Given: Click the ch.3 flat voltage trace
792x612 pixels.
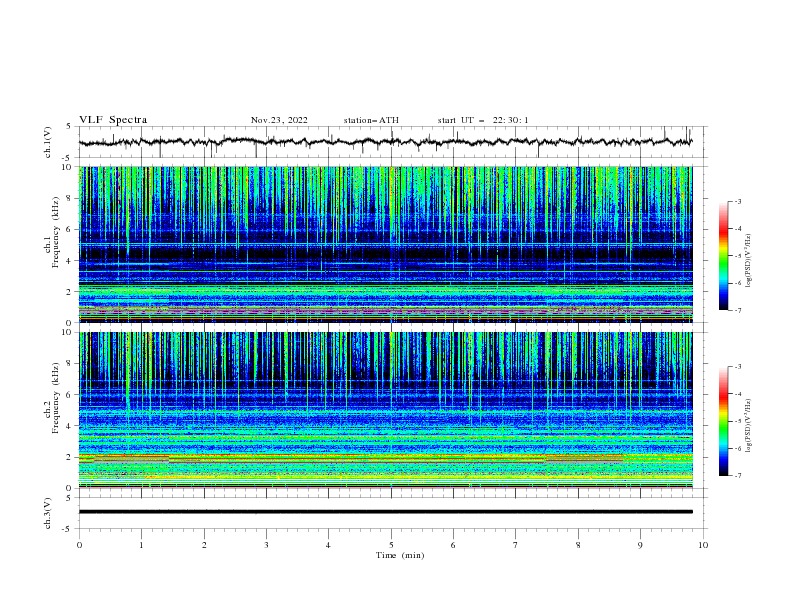Looking at the screenshot, I should coord(385,512).
